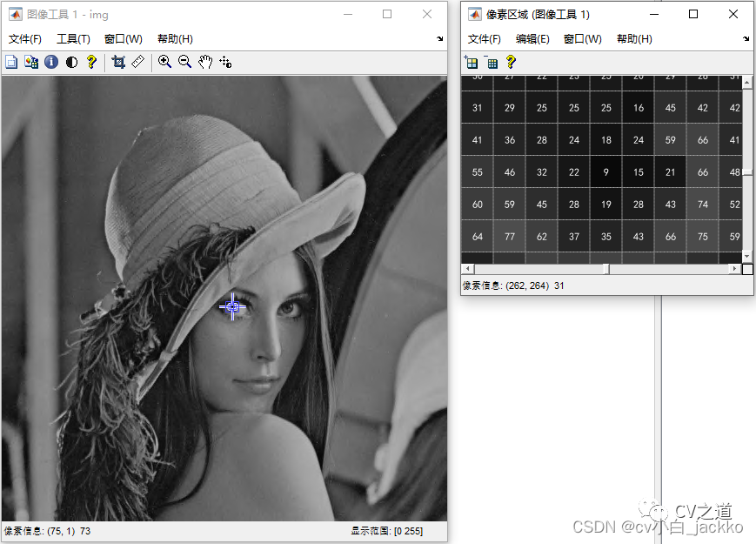Select the pixel cell with value 22
Image resolution: width=756 pixels, height=544 pixels.
(x=574, y=172)
